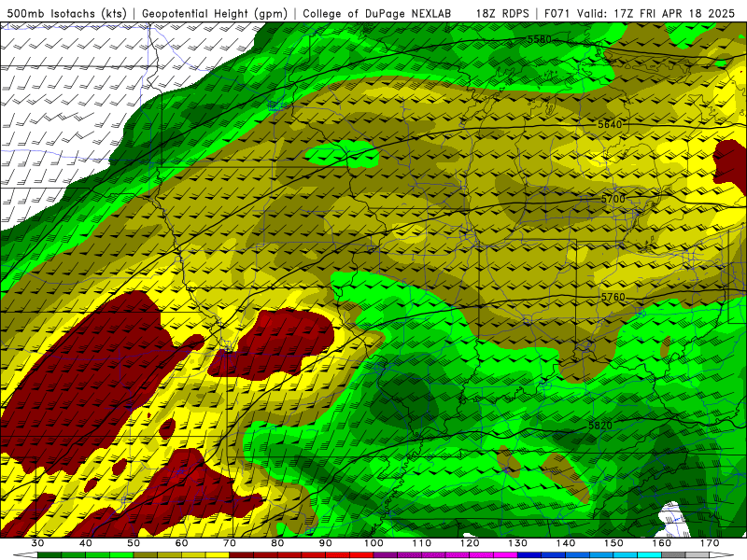Click the 170 knot scale label
747x560 pixels.
pyautogui.click(x=710, y=543)
